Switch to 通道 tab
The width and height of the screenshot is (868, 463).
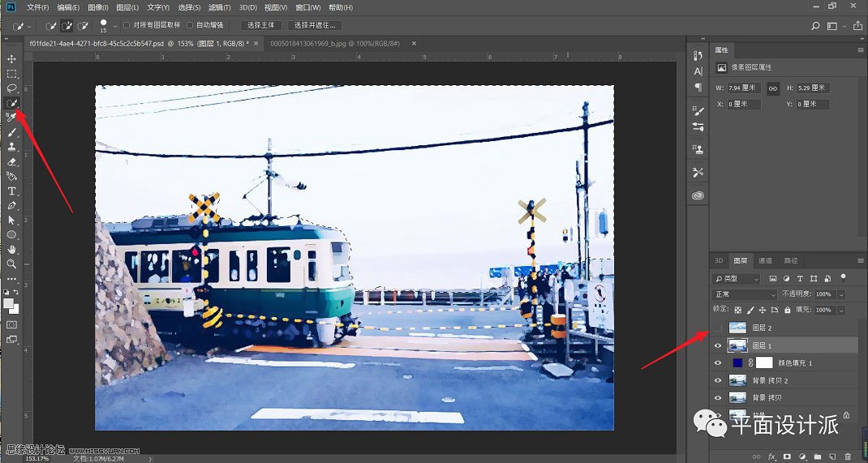pos(765,260)
